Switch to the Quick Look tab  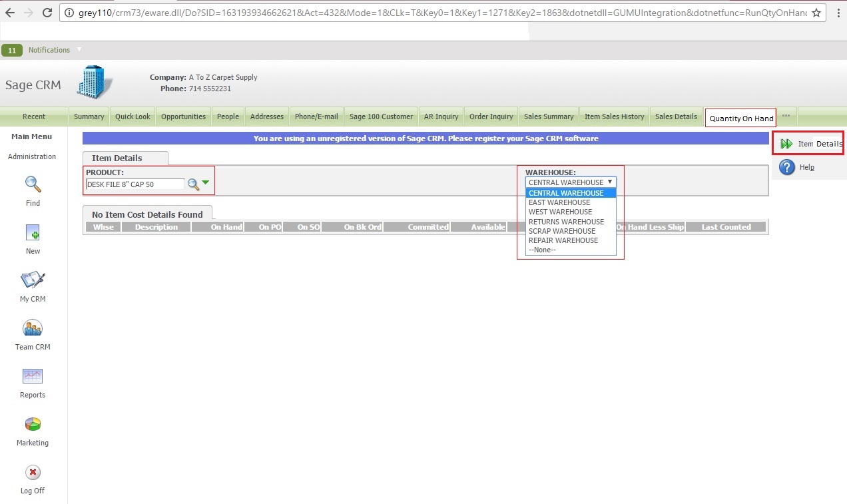coord(133,117)
